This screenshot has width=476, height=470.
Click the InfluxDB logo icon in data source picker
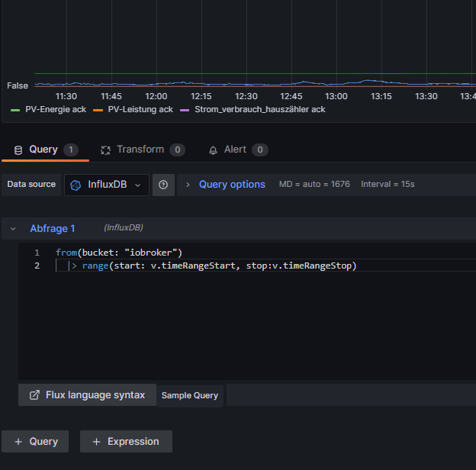(76, 185)
